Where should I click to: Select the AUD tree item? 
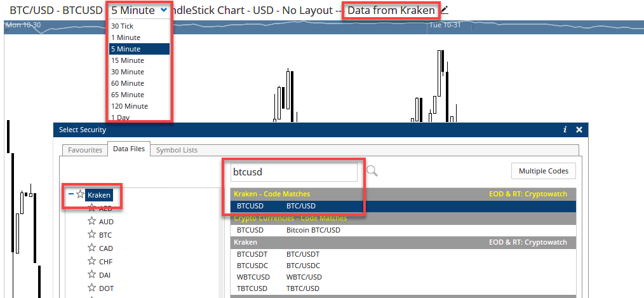pyautogui.click(x=106, y=222)
